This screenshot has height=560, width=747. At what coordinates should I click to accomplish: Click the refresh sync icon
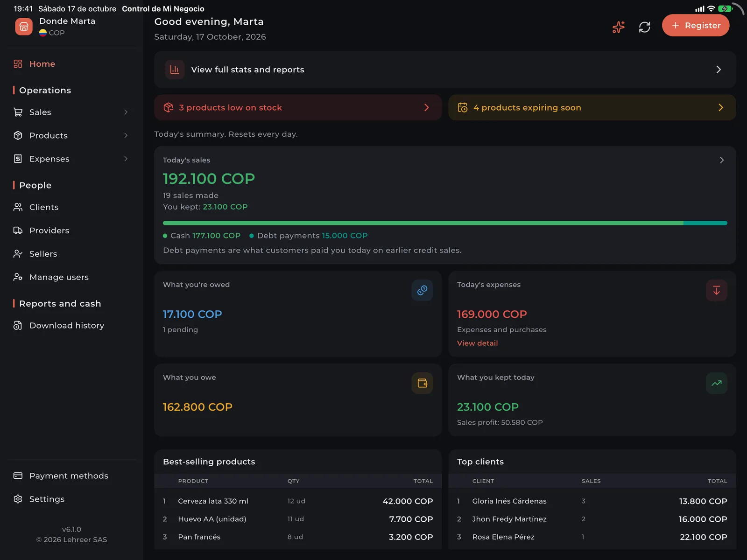click(644, 27)
